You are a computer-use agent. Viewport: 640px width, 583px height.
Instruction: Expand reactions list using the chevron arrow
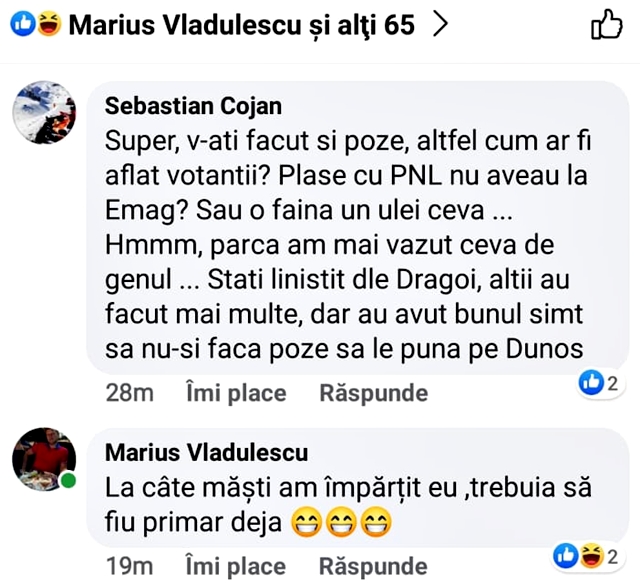(x=439, y=25)
